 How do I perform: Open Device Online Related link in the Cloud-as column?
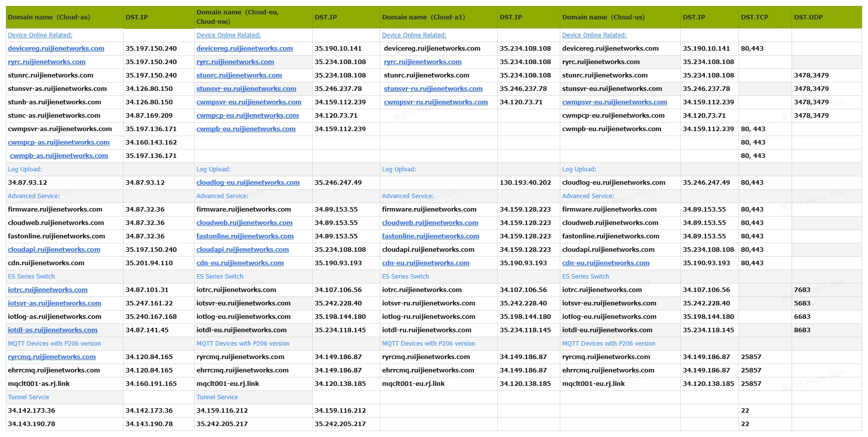click(x=40, y=35)
